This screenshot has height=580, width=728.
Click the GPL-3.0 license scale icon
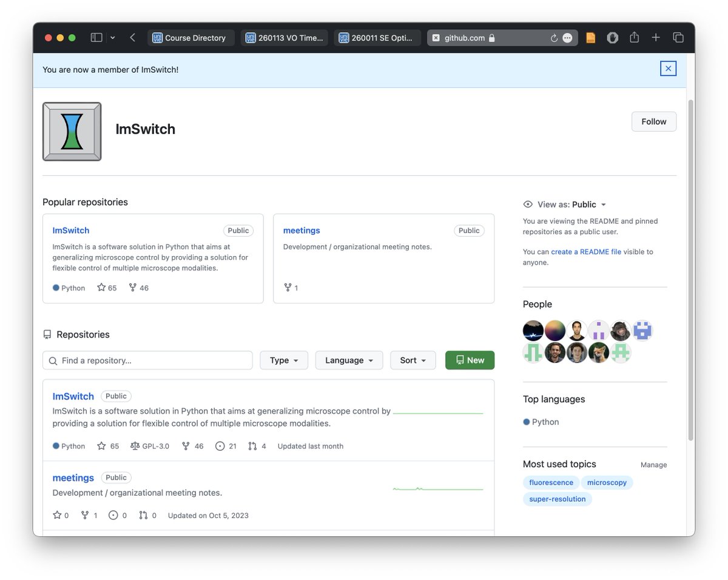pos(133,445)
